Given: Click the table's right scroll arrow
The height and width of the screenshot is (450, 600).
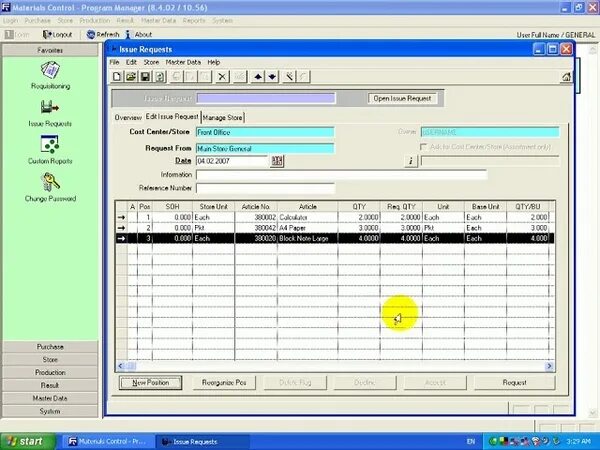Looking at the screenshot, I should pyautogui.click(x=549, y=366).
